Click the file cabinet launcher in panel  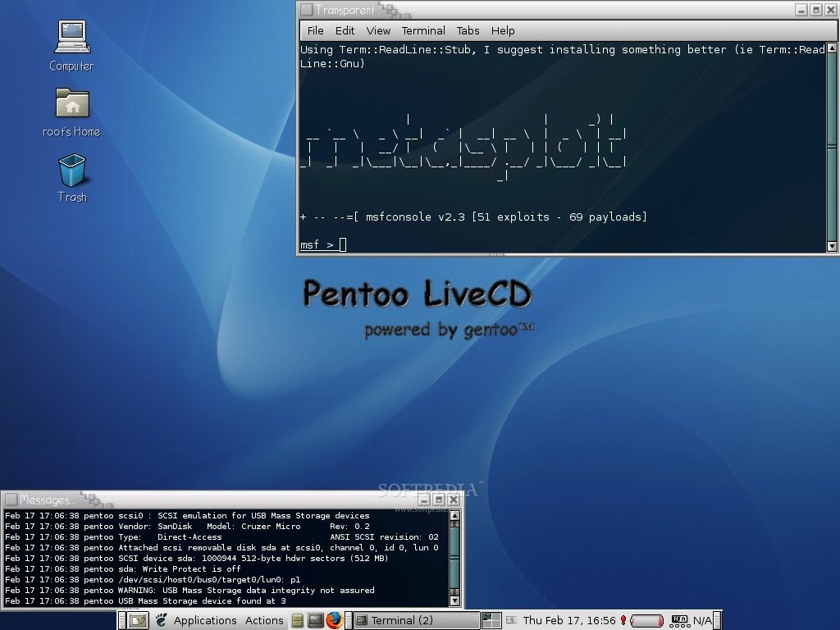[297, 620]
